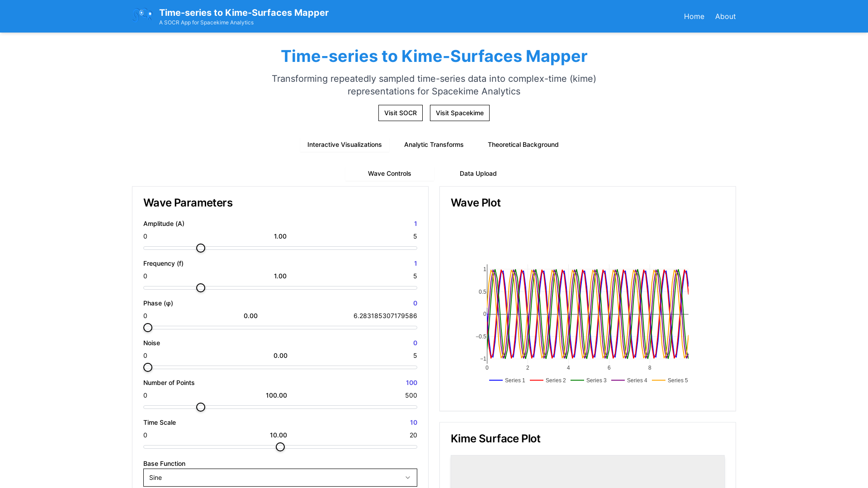The height and width of the screenshot is (488, 868).
Task: Click the Time Scale slider handle
Action: (280, 447)
